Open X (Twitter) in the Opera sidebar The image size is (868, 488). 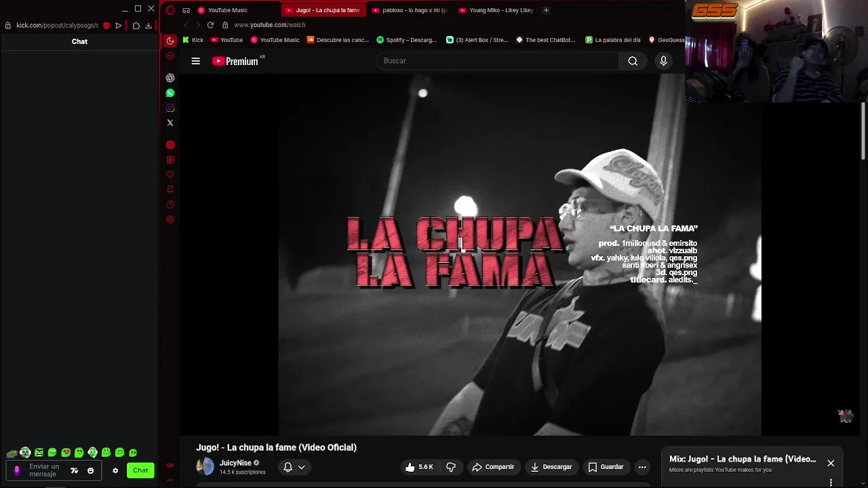coord(170,123)
